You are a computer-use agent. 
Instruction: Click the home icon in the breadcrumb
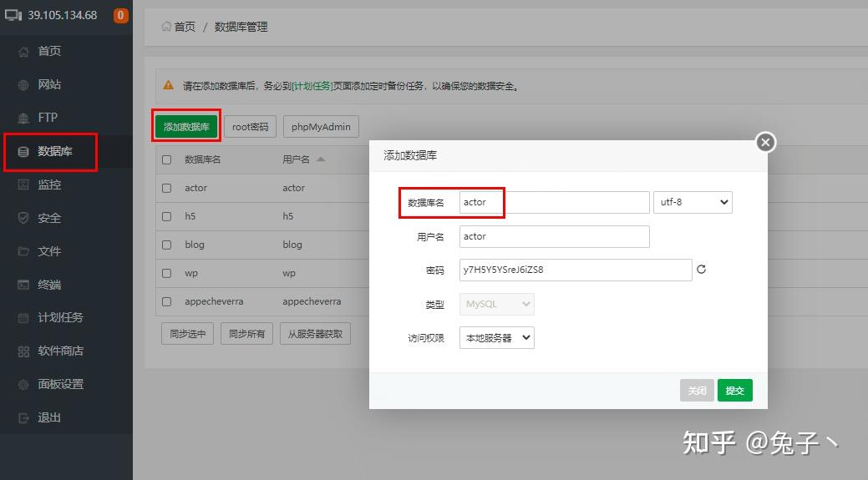coord(166,27)
